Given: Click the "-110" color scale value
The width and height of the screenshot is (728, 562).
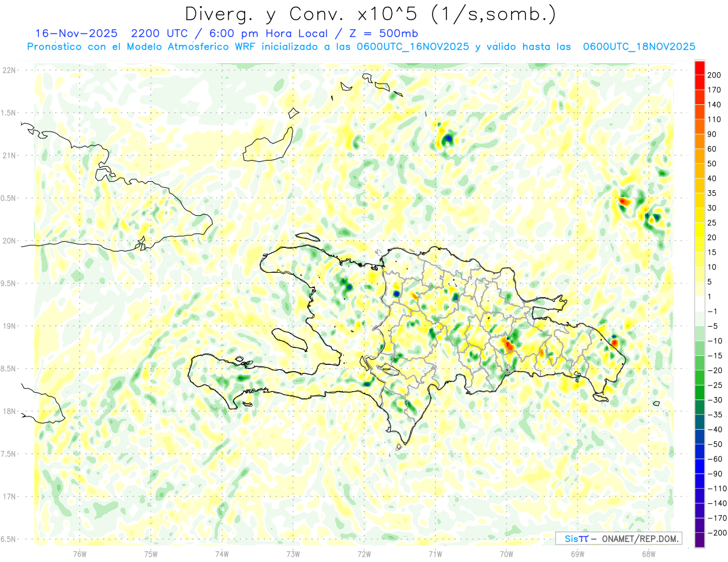Looking at the screenshot, I should tap(716, 489).
